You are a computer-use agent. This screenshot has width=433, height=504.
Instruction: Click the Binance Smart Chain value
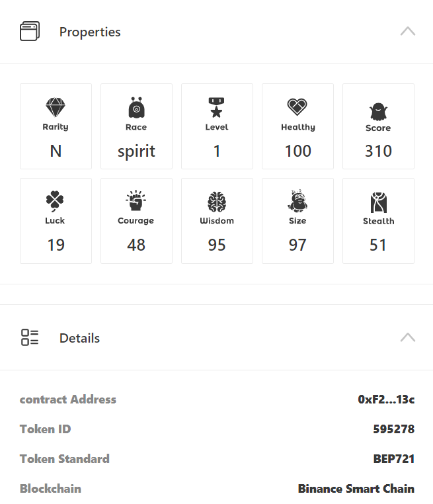356,489
